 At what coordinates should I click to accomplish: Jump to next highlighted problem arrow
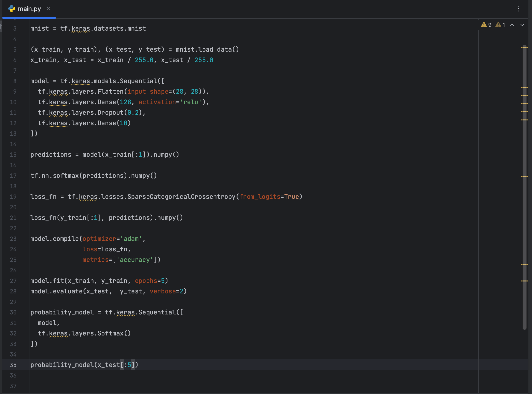coord(522,25)
